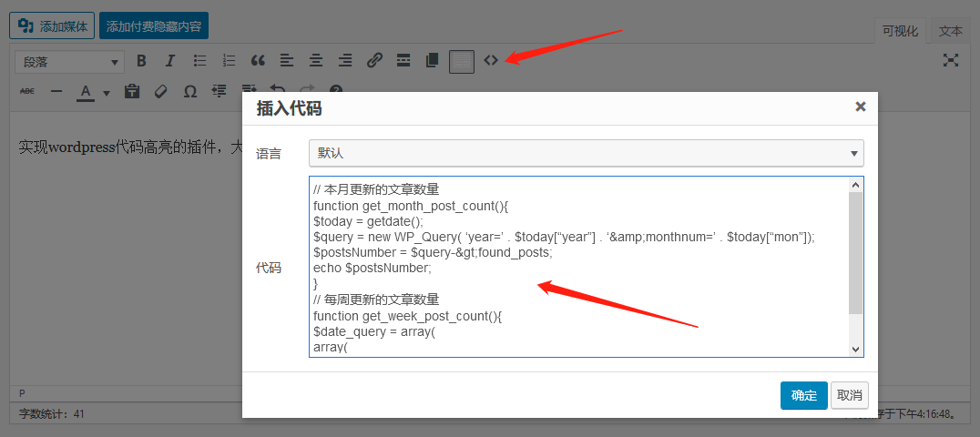Toggle strikethrough formatting
This screenshot has height=437, width=980.
[27, 91]
